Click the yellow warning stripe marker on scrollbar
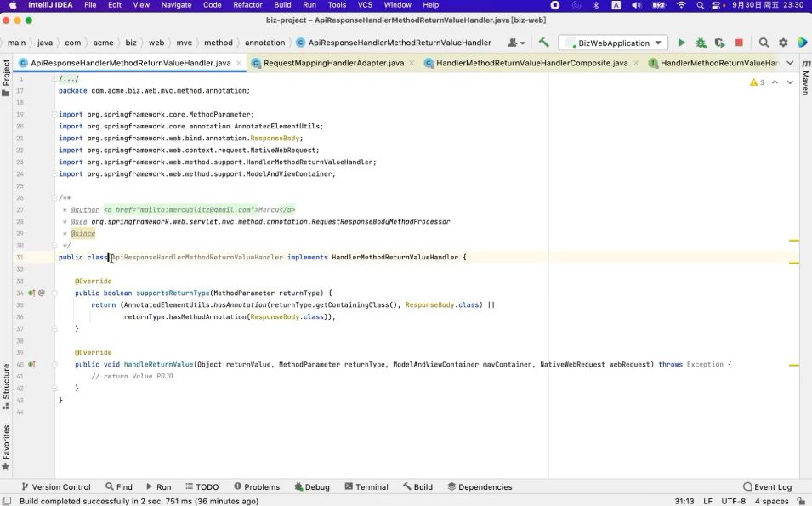This screenshot has height=506, width=812. point(794,241)
